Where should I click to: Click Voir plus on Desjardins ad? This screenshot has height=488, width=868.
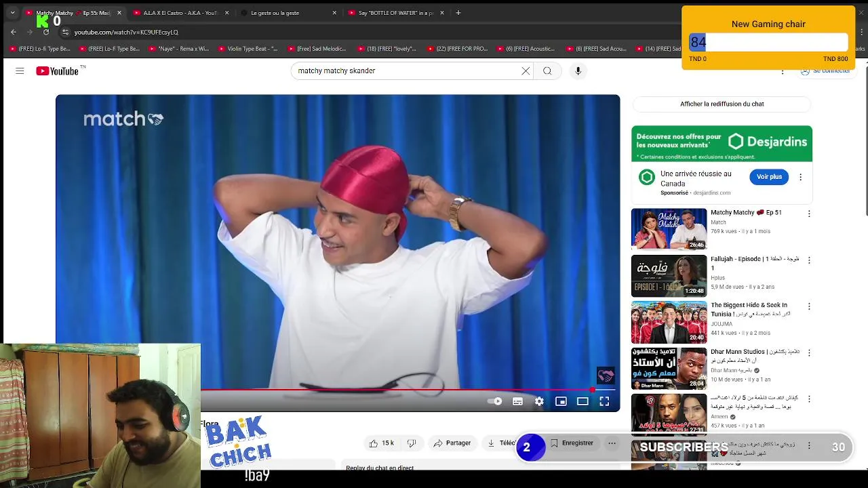(769, 177)
